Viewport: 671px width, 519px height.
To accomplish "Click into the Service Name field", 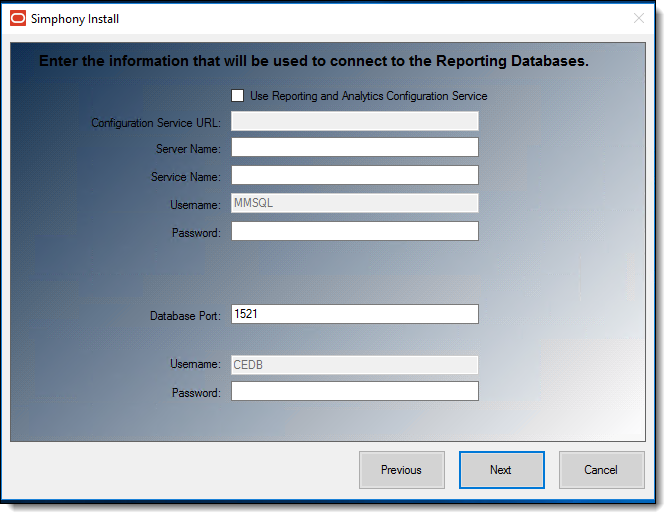I will pos(355,175).
